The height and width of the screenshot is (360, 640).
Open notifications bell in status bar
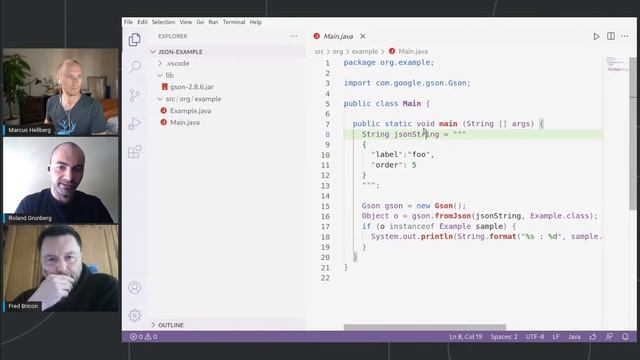(625, 337)
